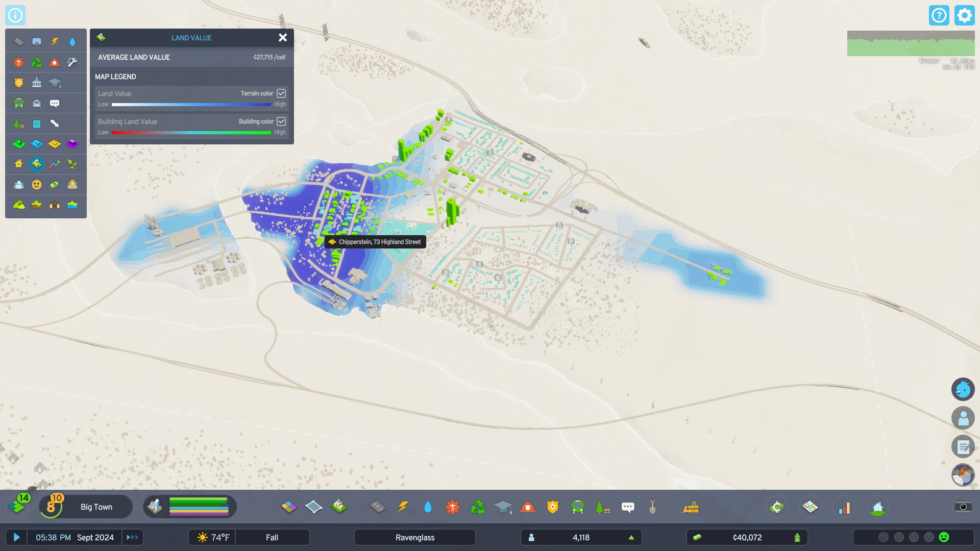The image size is (980, 551).
Task: Select the purple Office zone info view
Action: coord(72,144)
